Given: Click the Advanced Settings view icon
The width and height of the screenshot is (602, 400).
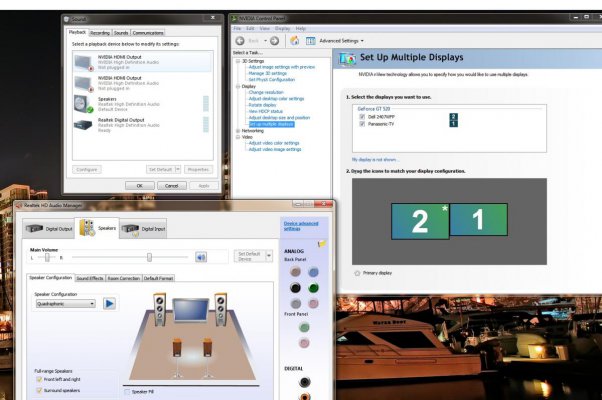Looking at the screenshot, I should [x=311, y=41].
